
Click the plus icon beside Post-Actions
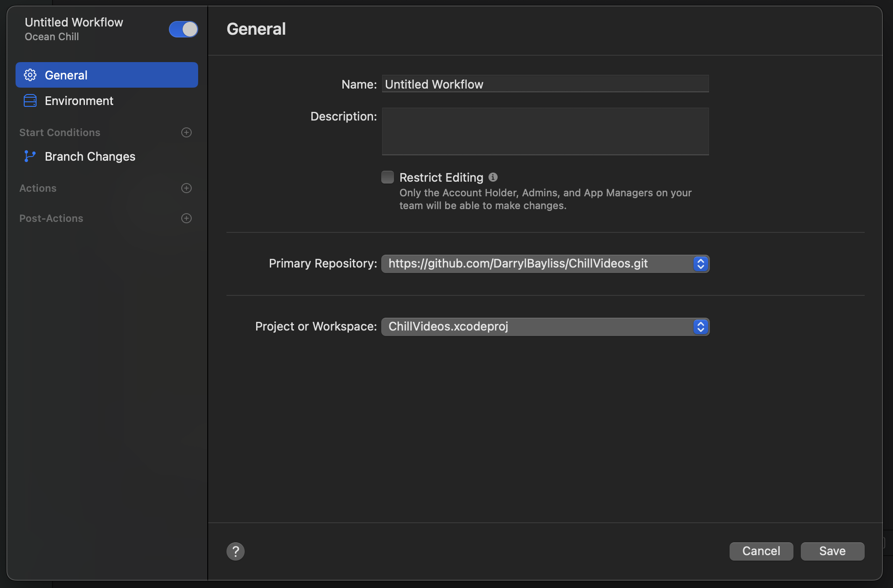(x=186, y=218)
